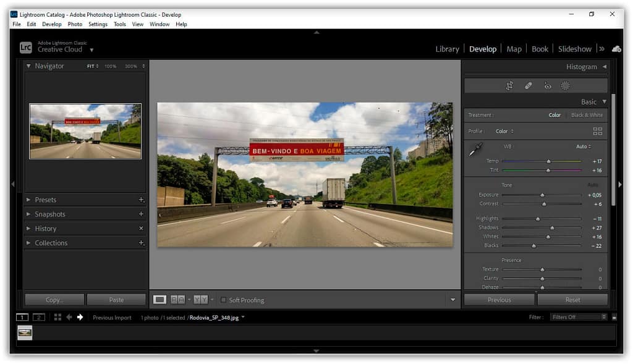Click the Copy... settings button

(x=54, y=300)
